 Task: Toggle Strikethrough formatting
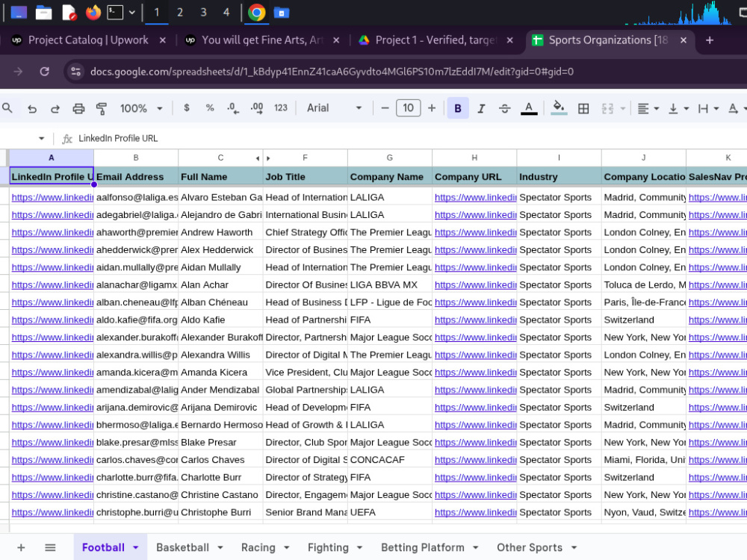[x=504, y=108]
